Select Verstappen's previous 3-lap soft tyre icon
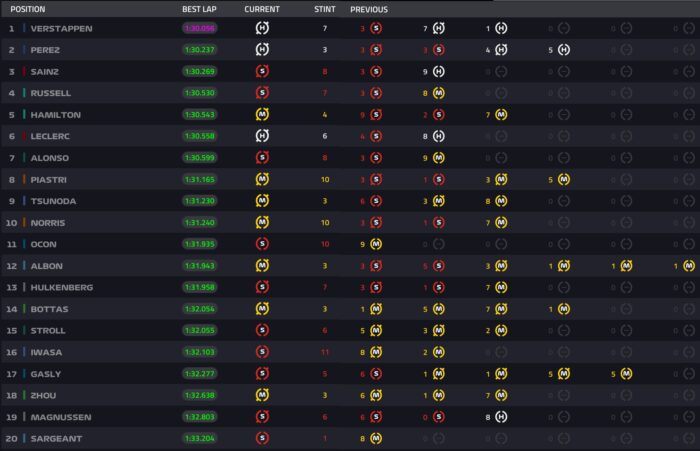700x451 pixels. (376, 28)
